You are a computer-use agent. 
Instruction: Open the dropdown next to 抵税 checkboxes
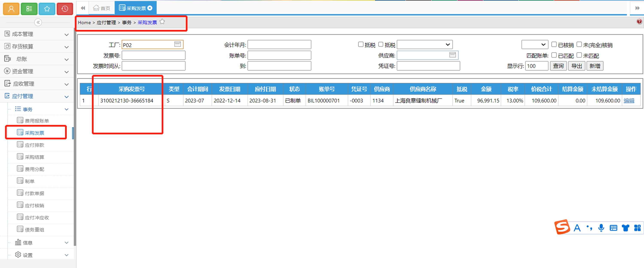(x=424, y=45)
